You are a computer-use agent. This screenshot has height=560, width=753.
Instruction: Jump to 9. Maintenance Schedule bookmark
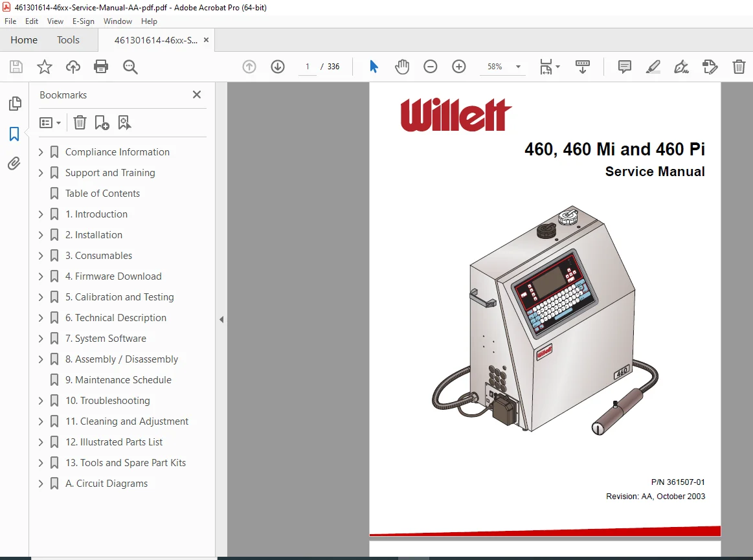[x=118, y=380]
